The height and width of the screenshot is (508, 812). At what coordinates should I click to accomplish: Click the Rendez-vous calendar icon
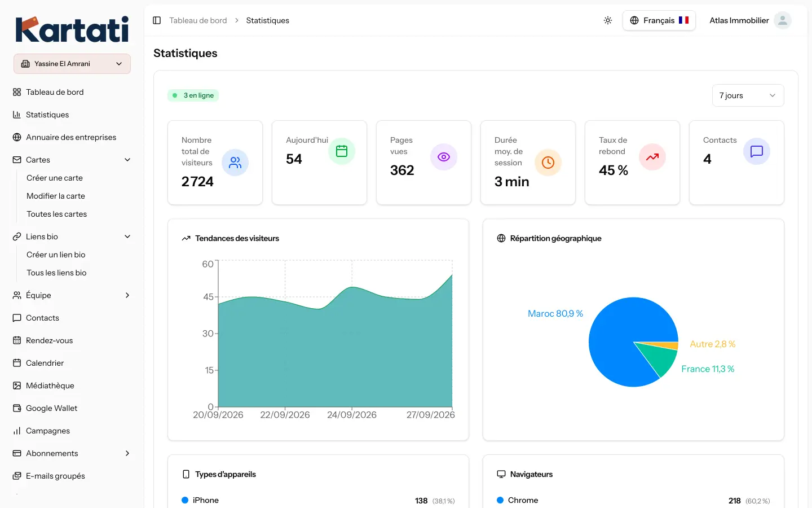(x=17, y=340)
